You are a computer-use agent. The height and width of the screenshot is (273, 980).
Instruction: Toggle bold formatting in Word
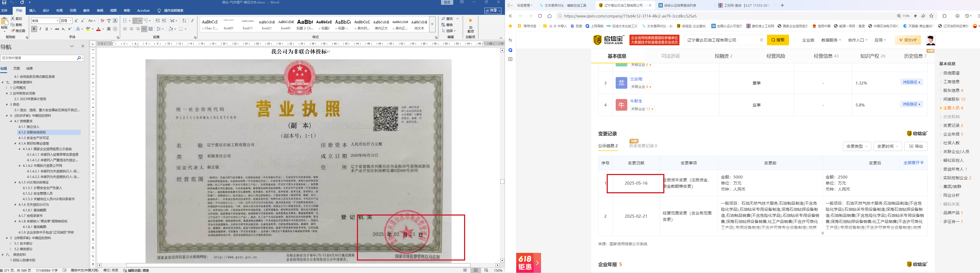click(x=34, y=29)
